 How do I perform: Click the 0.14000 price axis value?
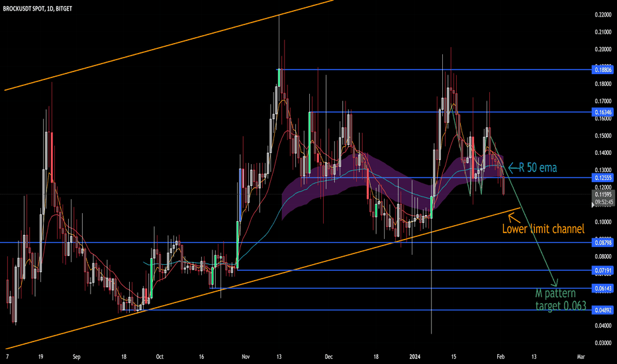click(x=603, y=153)
